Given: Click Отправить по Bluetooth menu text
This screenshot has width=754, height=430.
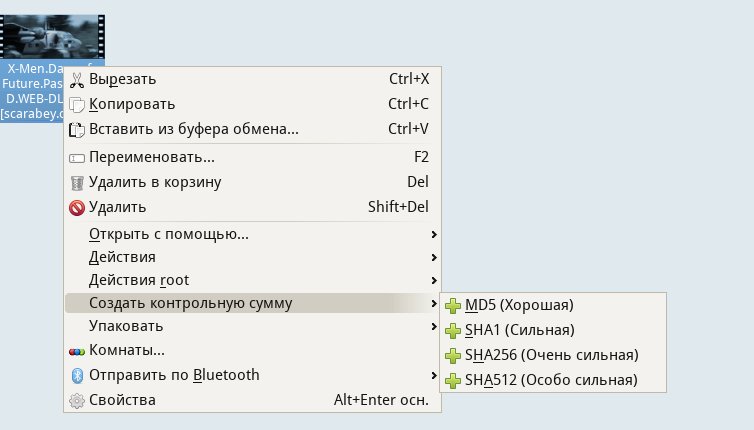Looking at the screenshot, I should click(174, 375).
